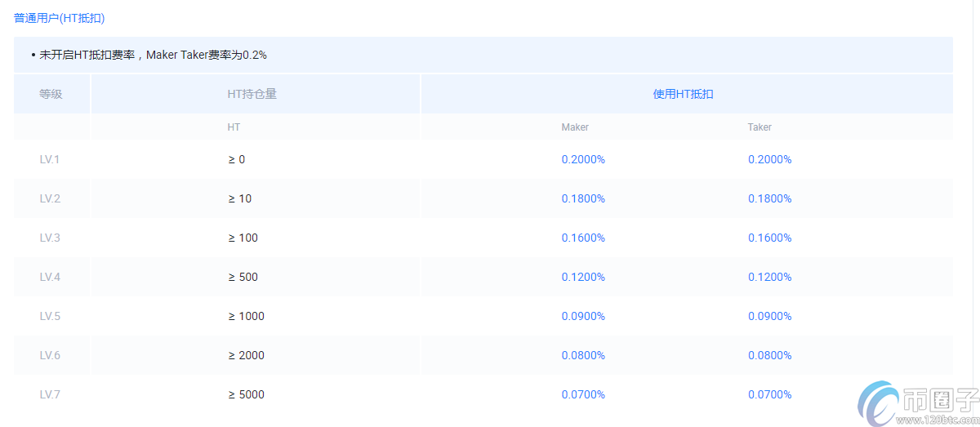This screenshot has height=427, width=980.
Task: Select the HT持仓量 column header
Action: tap(252, 94)
